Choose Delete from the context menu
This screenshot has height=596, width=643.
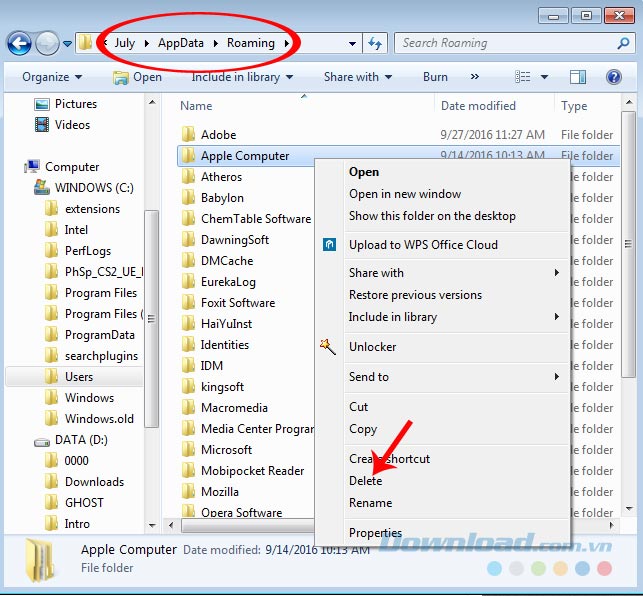pyautogui.click(x=366, y=481)
